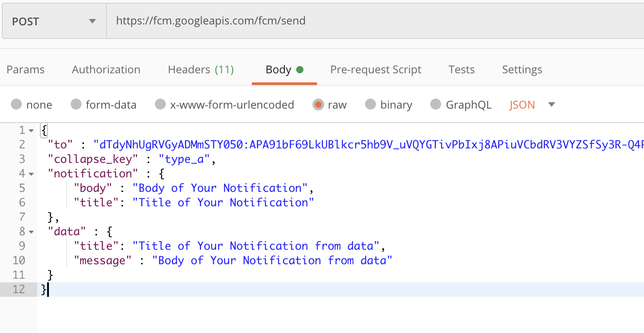This screenshot has height=333, width=644.
Task: Fold the data object at line 8
Action: coord(31,232)
